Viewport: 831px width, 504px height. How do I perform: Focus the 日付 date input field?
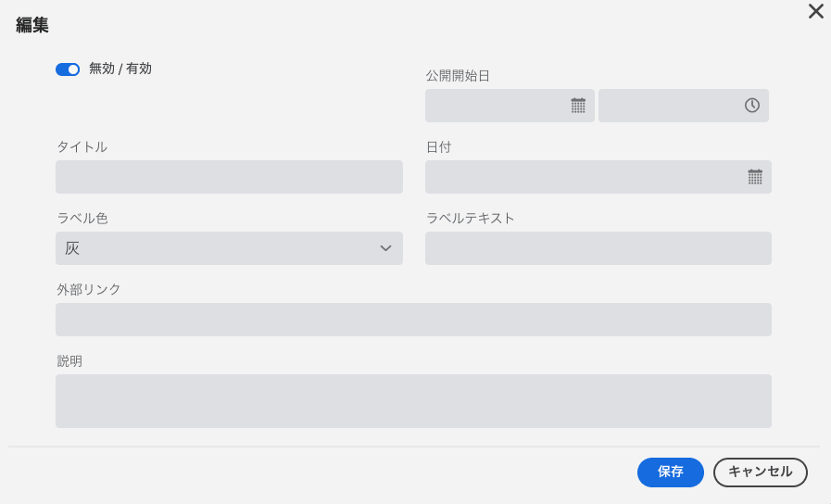[x=598, y=177]
